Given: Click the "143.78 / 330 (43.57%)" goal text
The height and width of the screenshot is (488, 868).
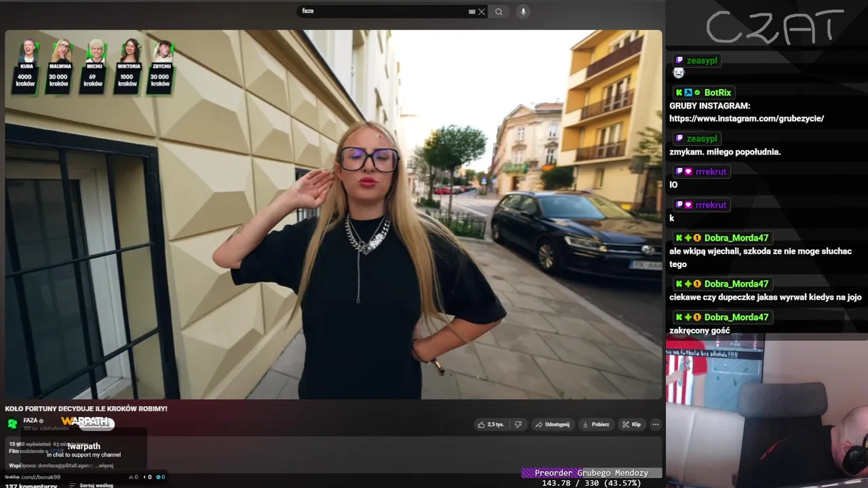Looking at the screenshot, I should coord(591,483).
